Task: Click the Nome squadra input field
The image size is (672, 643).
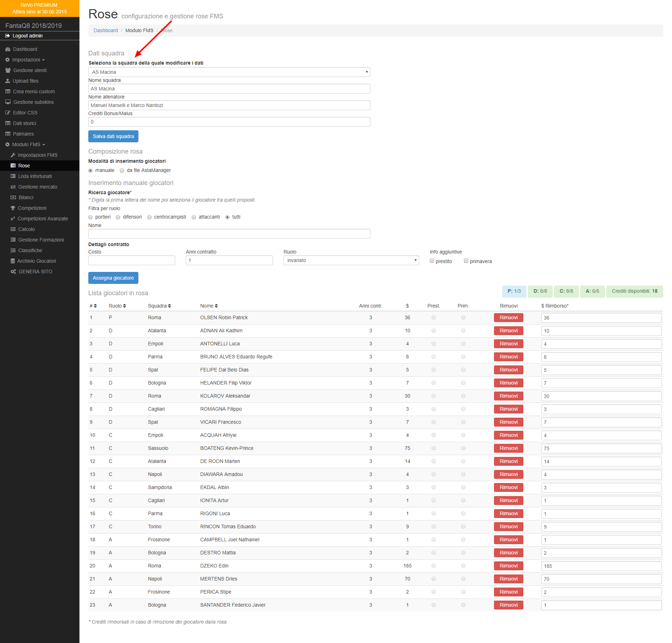Action: pos(229,89)
